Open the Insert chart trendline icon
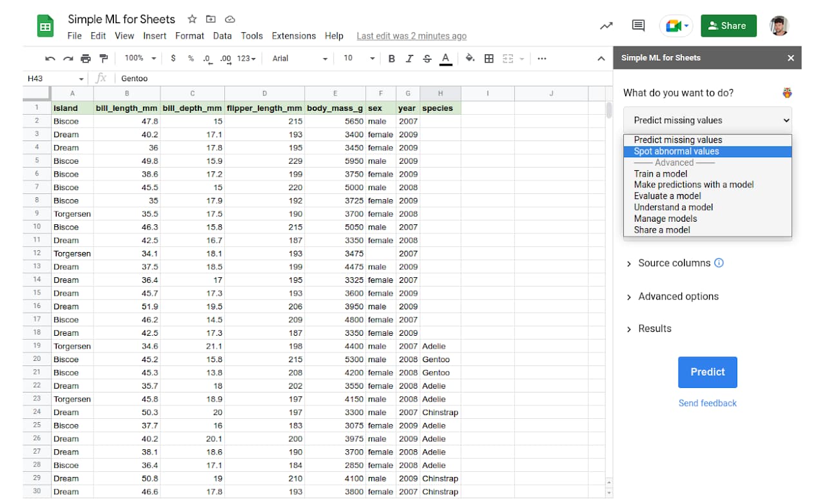825x504 pixels. 605,25
